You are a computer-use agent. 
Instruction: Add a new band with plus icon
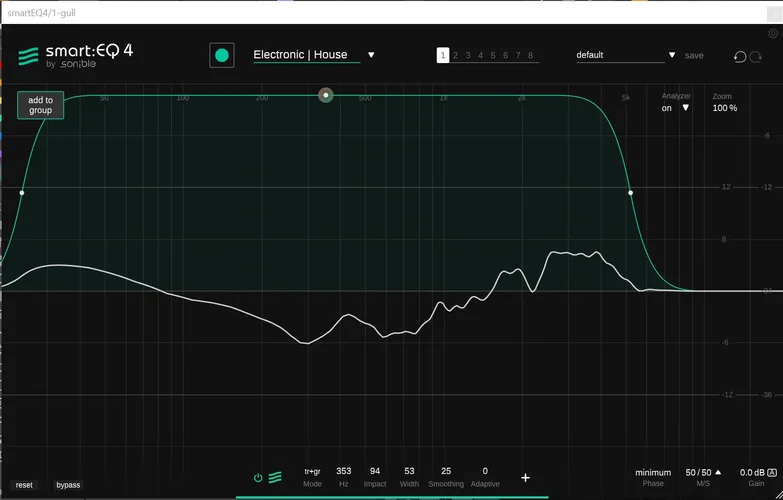525,478
